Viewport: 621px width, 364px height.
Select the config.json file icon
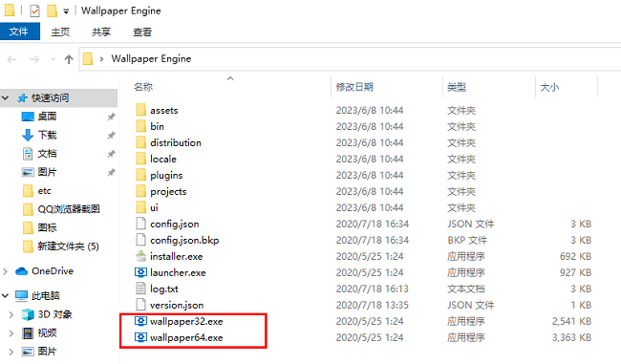pyautogui.click(x=141, y=224)
